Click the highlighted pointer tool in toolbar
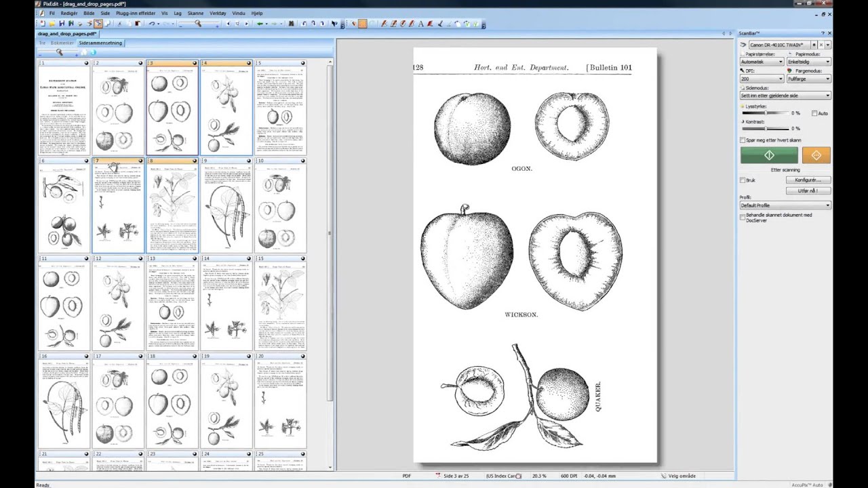Screen dimensions: 868x488 coord(98,24)
